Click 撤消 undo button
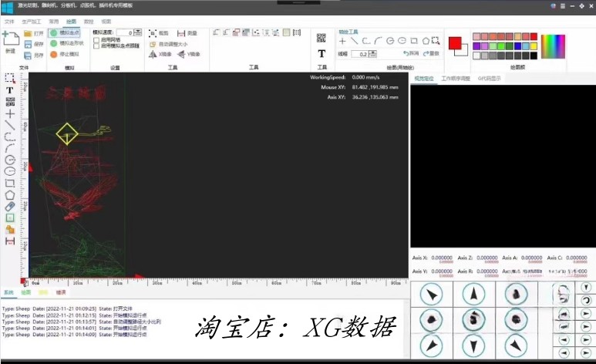 pyautogui.click(x=411, y=54)
